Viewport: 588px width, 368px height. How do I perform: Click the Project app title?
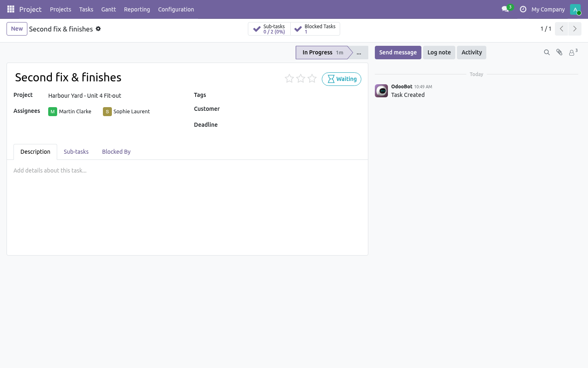(x=30, y=9)
